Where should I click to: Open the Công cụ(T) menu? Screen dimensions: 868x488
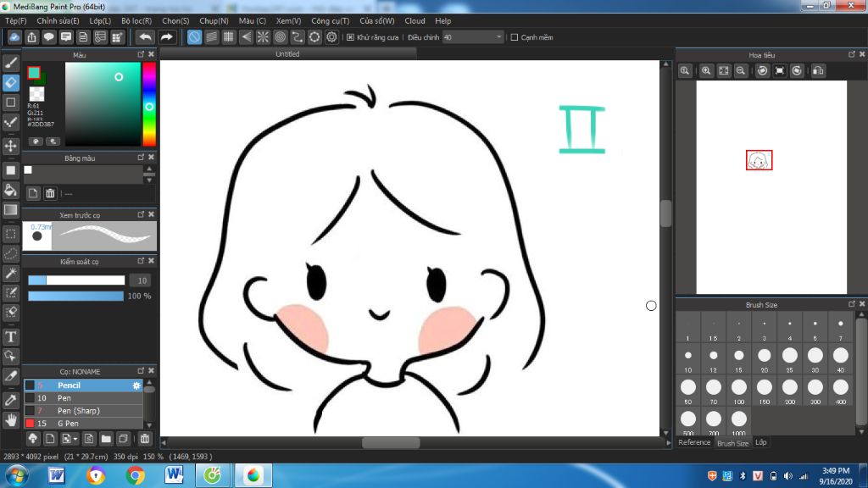pyautogui.click(x=330, y=20)
